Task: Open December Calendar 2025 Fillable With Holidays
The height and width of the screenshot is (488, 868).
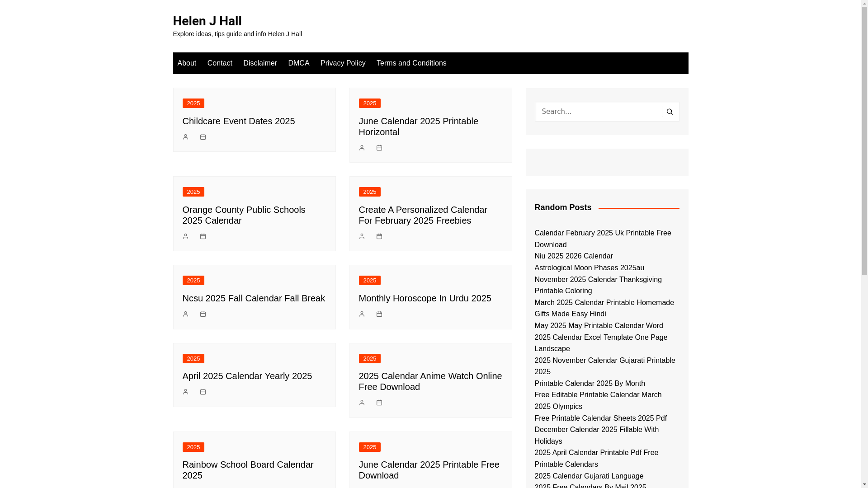Action: click(596, 436)
